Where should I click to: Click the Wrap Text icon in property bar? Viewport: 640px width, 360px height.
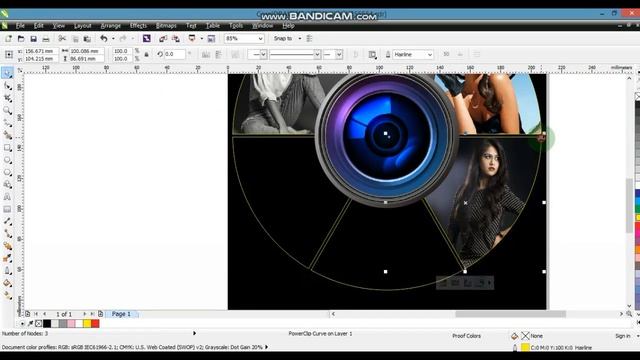372,54
